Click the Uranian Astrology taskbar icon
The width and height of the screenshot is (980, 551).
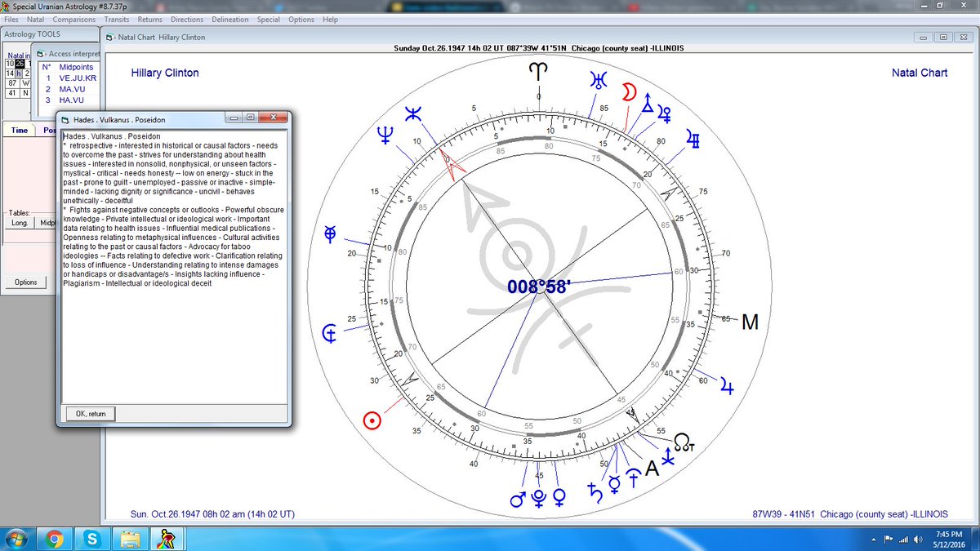[x=167, y=539]
